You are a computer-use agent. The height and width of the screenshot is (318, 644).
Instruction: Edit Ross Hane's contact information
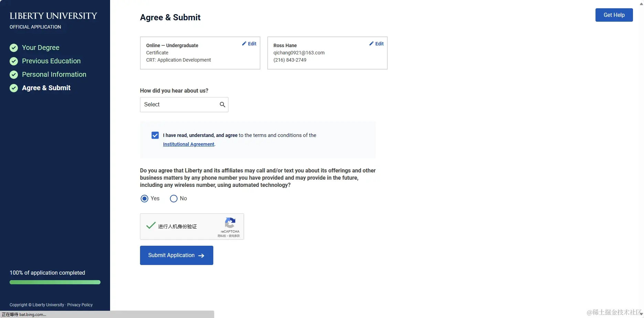(376, 44)
